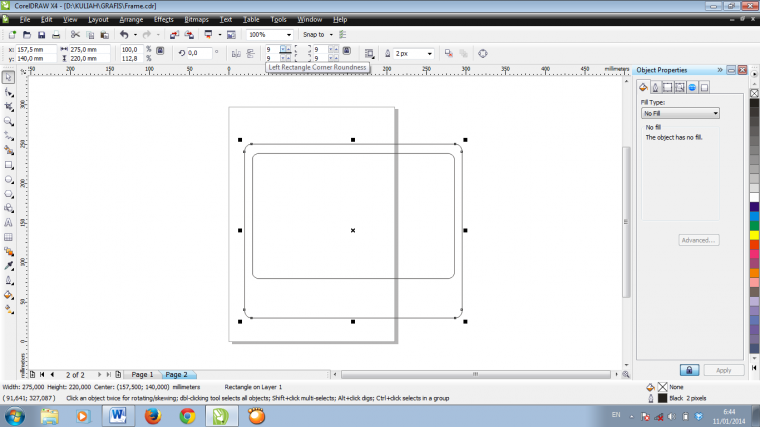Click the object width field
Screen dimensions: 760x427
(89, 49)
